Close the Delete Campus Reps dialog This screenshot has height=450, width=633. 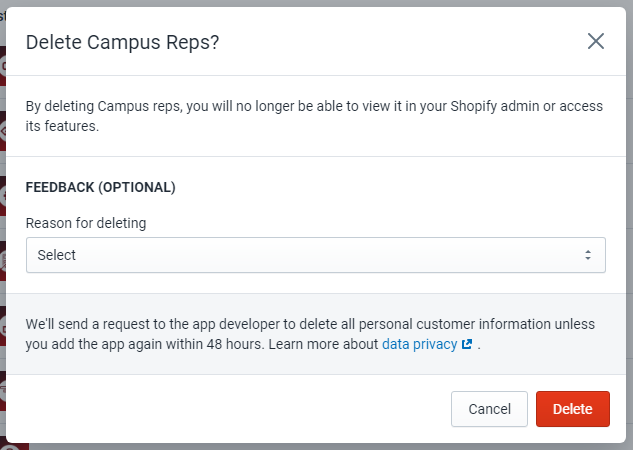click(x=595, y=41)
